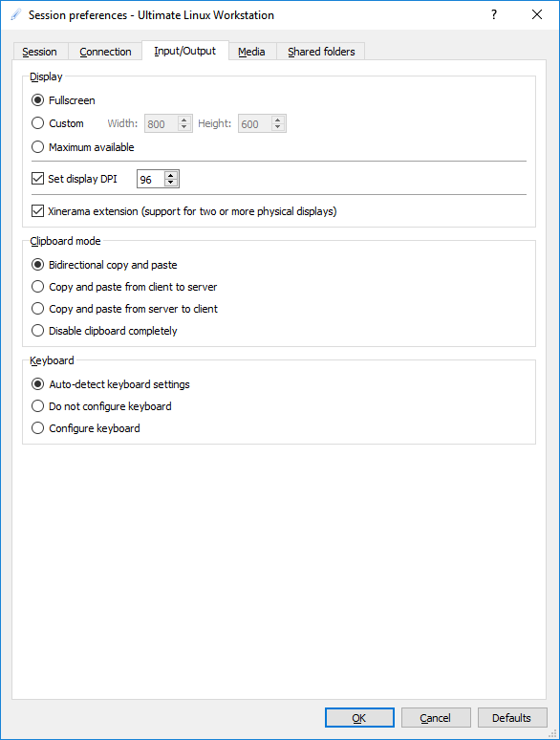Switch to the Session tab
The image size is (560, 740).
(x=40, y=52)
